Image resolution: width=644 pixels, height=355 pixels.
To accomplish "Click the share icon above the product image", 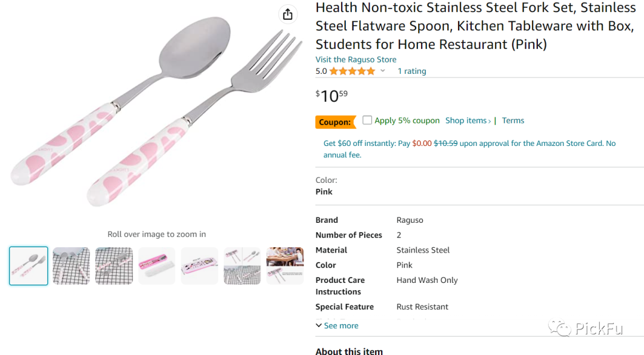I will (288, 14).
